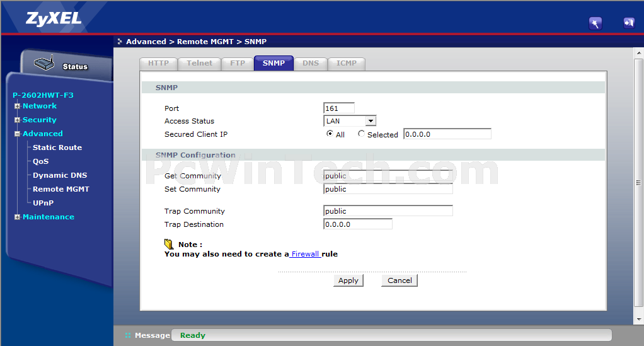
Task: Click the Secured Client IP address field
Action: click(x=447, y=134)
